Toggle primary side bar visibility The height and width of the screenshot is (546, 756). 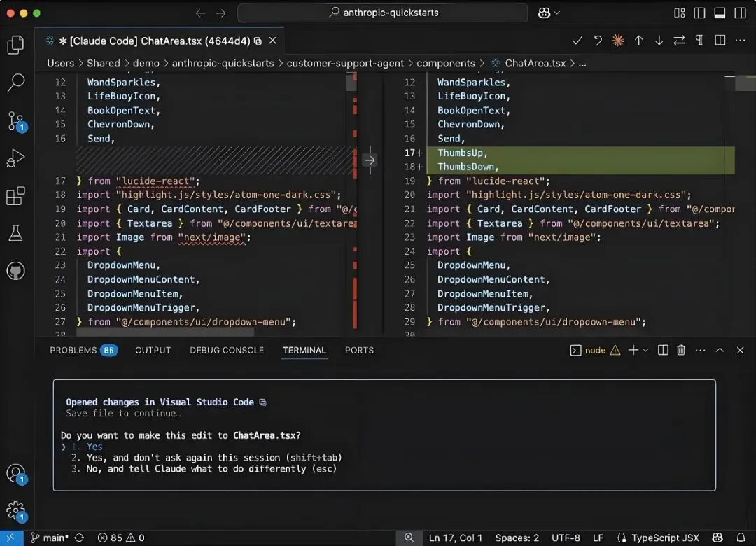pyautogui.click(x=699, y=13)
